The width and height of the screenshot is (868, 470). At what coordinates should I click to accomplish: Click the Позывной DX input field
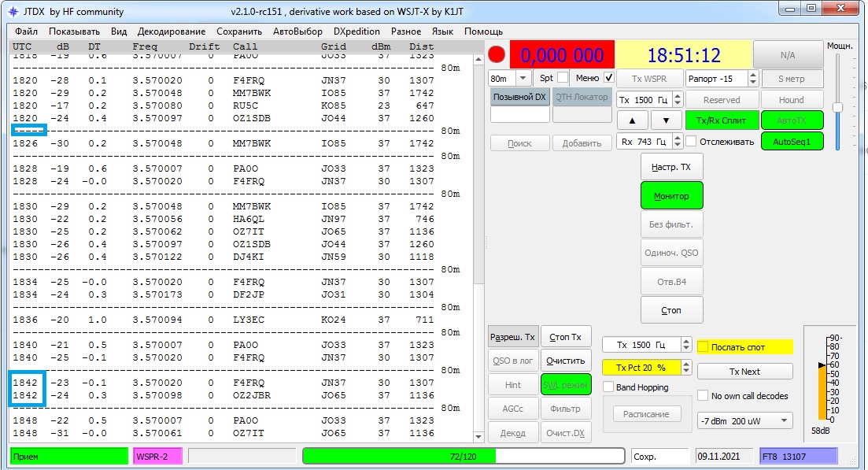[x=519, y=115]
